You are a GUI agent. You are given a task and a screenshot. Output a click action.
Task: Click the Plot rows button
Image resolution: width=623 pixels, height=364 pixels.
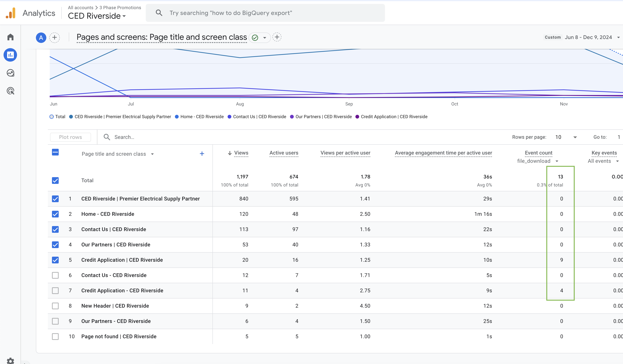(x=70, y=137)
